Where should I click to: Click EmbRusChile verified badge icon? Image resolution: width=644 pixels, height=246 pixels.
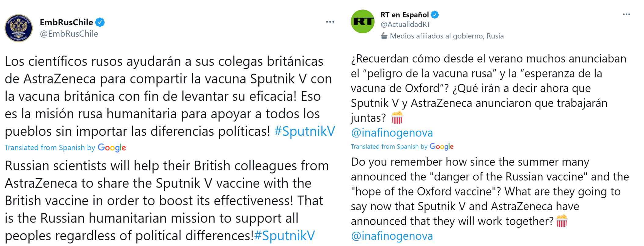[x=100, y=22]
